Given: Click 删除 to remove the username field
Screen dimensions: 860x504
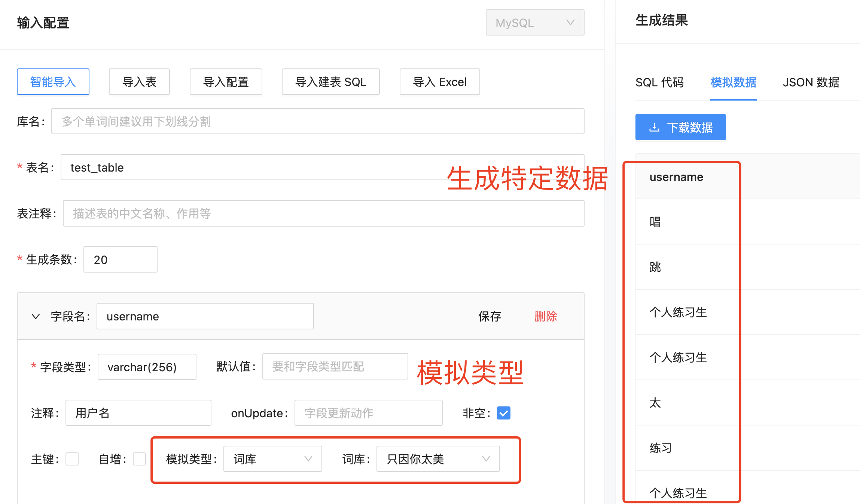Looking at the screenshot, I should (545, 317).
